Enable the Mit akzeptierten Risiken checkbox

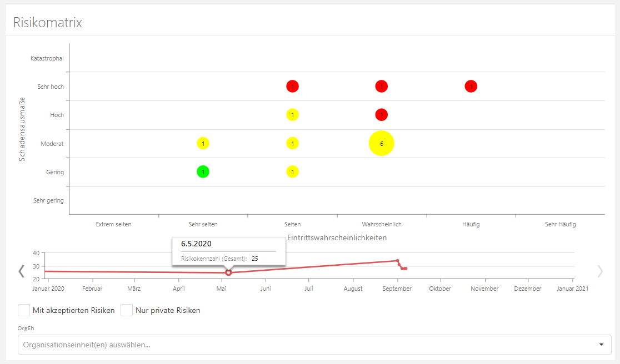(24, 310)
